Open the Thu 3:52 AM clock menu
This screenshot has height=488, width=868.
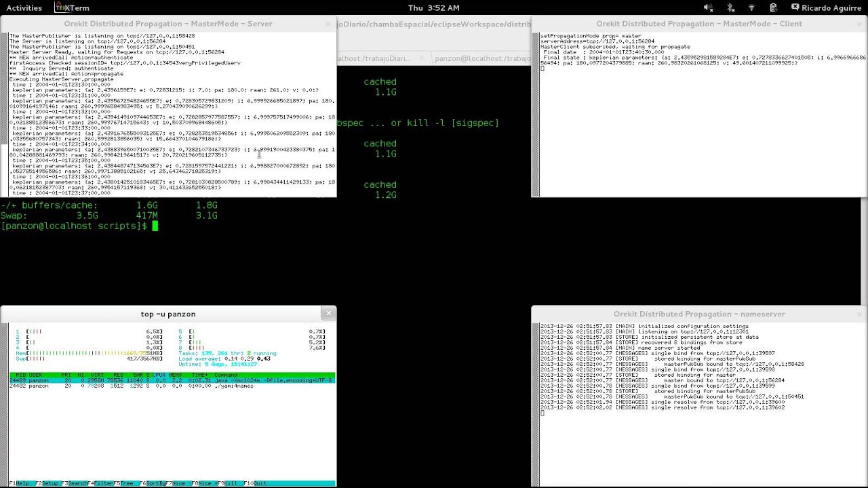click(434, 7)
